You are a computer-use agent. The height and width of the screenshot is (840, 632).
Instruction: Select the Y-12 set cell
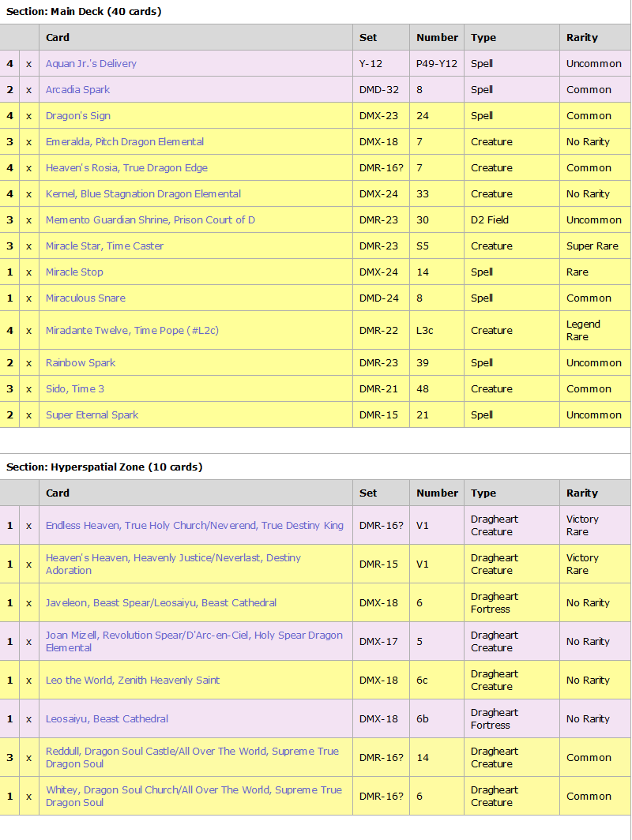381,64
